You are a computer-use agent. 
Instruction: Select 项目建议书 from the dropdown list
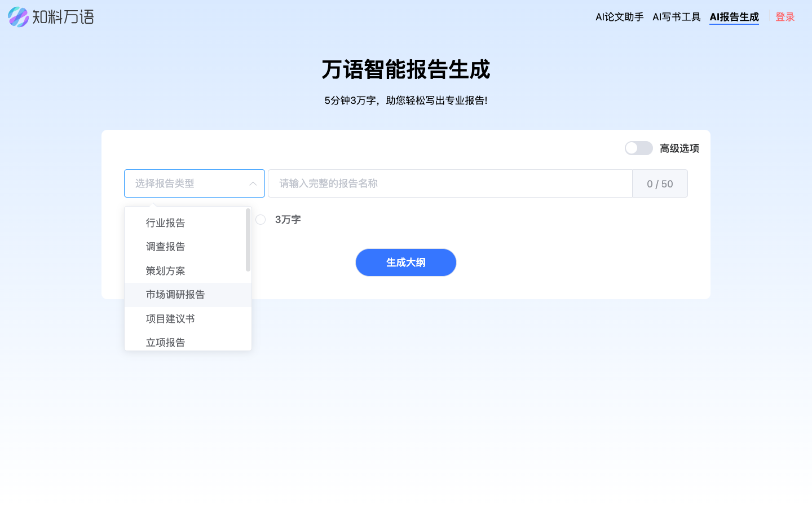click(x=169, y=318)
